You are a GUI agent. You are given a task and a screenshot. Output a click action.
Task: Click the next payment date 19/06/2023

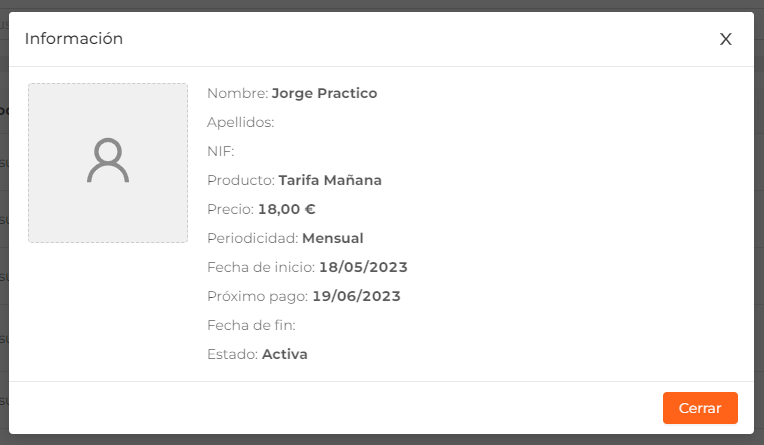point(356,296)
